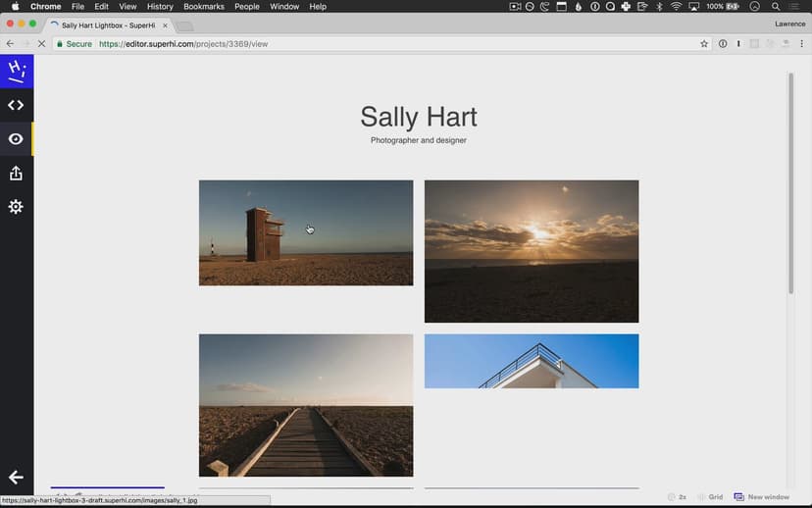This screenshot has width=812, height=508.
Task: Click the back arrow in sidebar
Action: [x=16, y=478]
